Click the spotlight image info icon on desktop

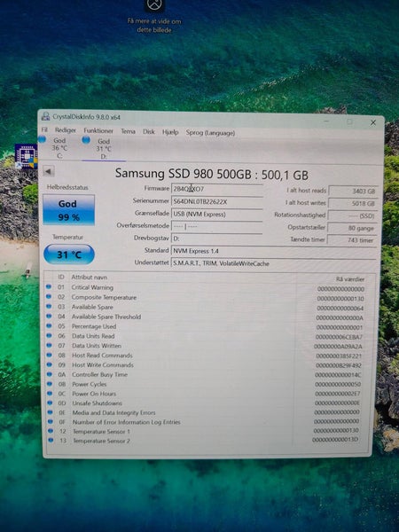coord(154,5)
